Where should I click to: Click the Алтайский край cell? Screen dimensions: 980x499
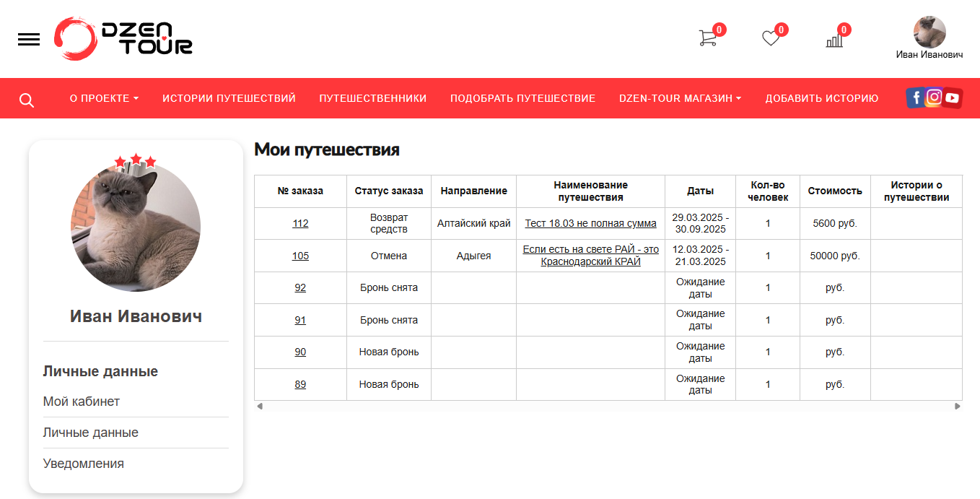474,224
